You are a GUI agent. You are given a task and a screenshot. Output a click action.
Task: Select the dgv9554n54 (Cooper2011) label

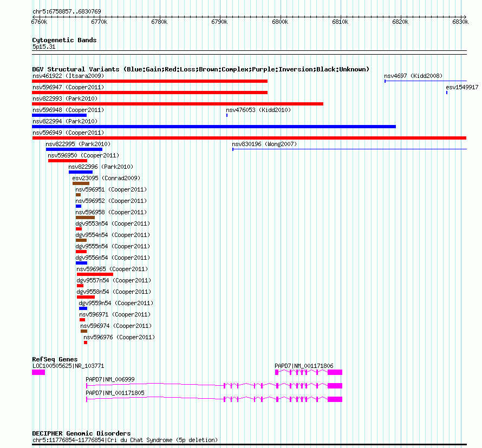coord(113,235)
